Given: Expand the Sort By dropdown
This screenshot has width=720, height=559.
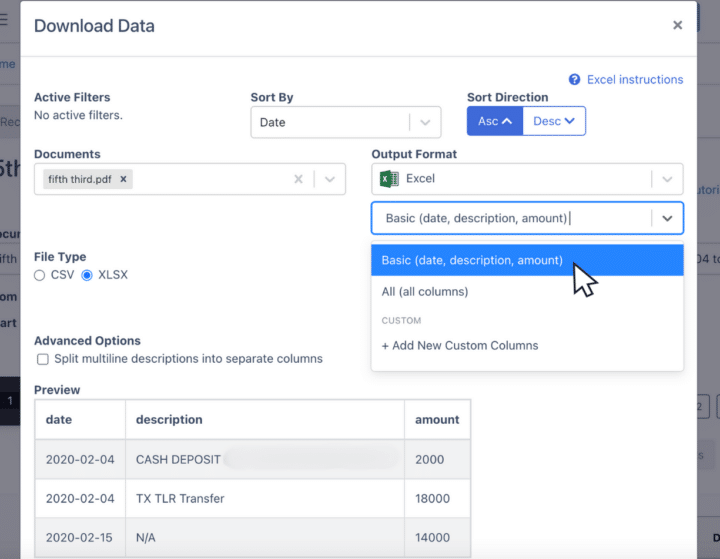Looking at the screenshot, I should (x=425, y=122).
